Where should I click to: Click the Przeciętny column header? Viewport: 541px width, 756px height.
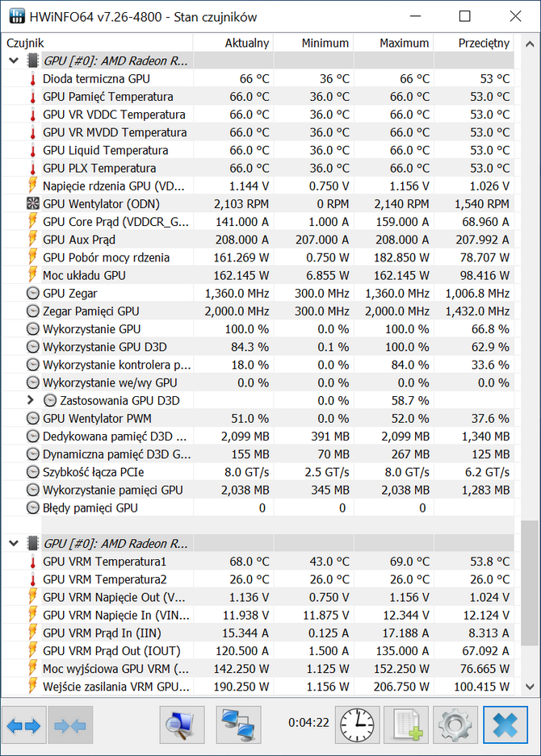click(473, 43)
